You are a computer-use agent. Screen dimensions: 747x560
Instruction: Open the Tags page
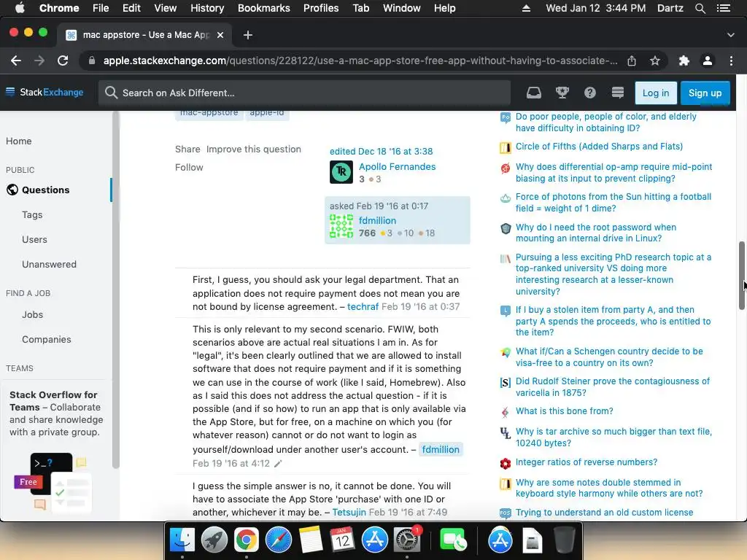coord(32,215)
